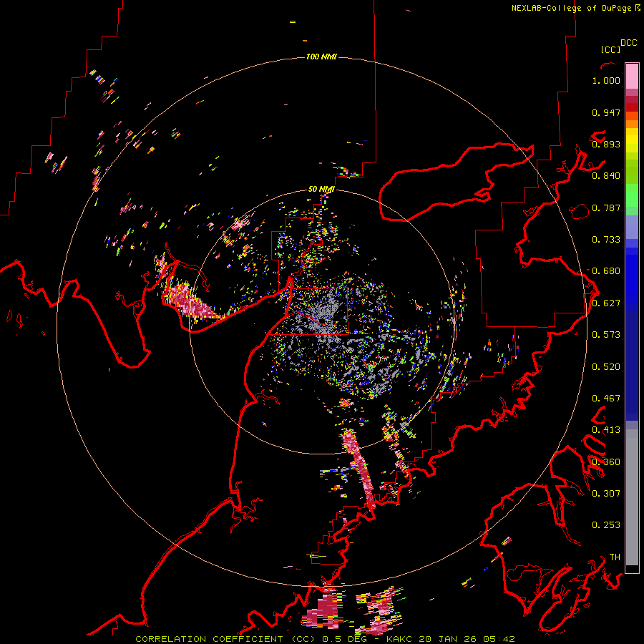Click the 0.413 scale value
The height and width of the screenshot is (644, 644).
pos(606,430)
